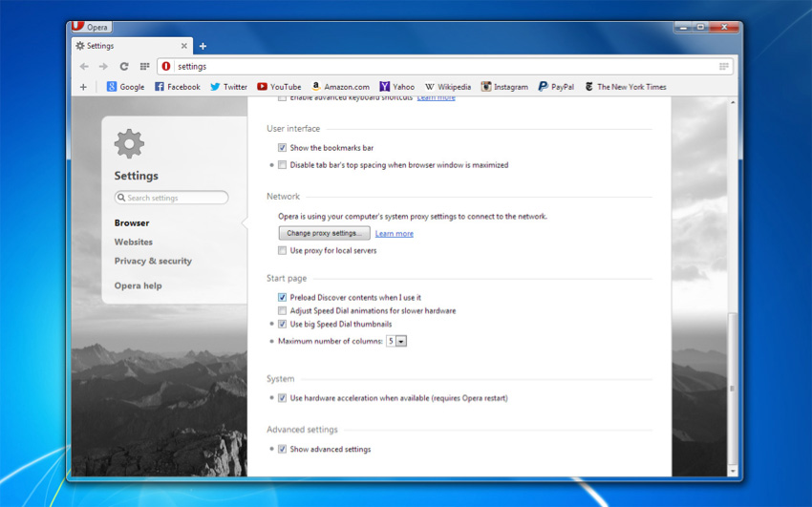Click the add bookmark plus icon
This screenshot has width=812, height=507.
click(83, 87)
